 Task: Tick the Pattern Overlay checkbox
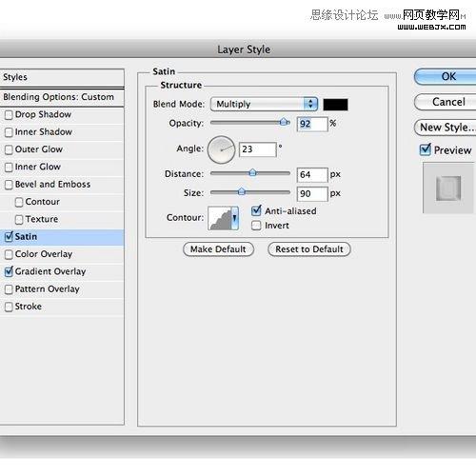click(x=9, y=289)
